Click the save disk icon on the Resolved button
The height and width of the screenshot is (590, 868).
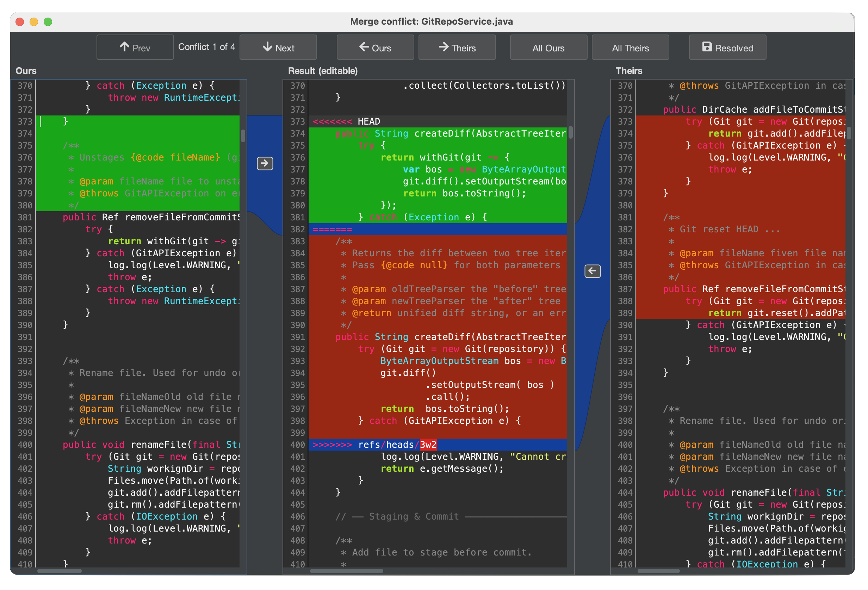coord(707,47)
